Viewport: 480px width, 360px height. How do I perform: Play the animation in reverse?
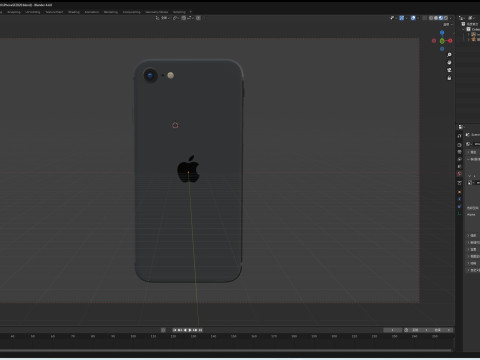point(185,330)
